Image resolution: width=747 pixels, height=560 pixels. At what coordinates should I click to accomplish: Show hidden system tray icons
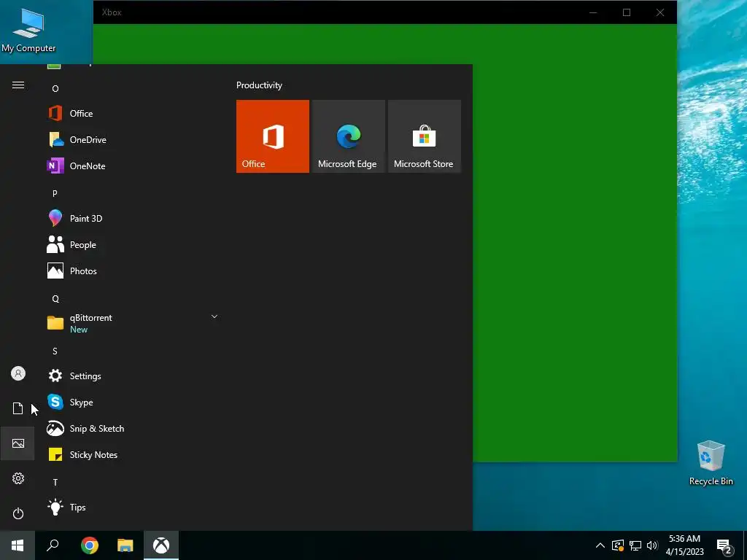pos(600,545)
